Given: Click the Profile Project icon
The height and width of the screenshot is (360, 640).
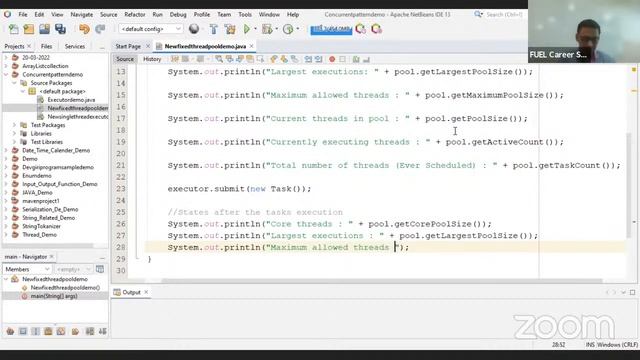Looking at the screenshot, I should [x=288, y=29].
